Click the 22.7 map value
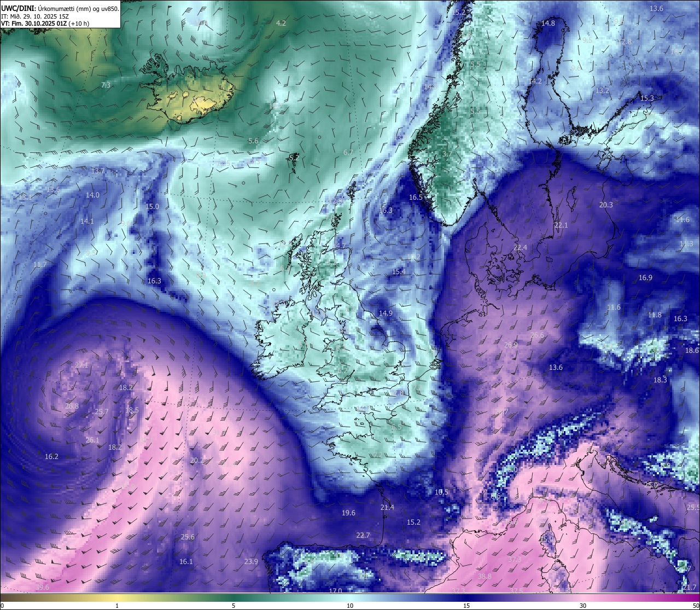 [363, 535]
